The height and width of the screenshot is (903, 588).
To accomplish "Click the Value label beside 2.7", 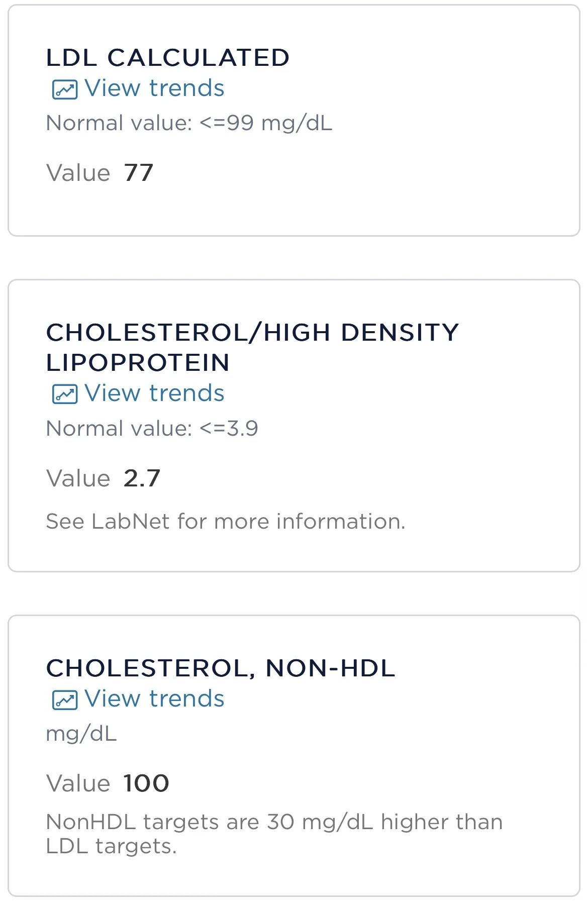I will [x=78, y=478].
